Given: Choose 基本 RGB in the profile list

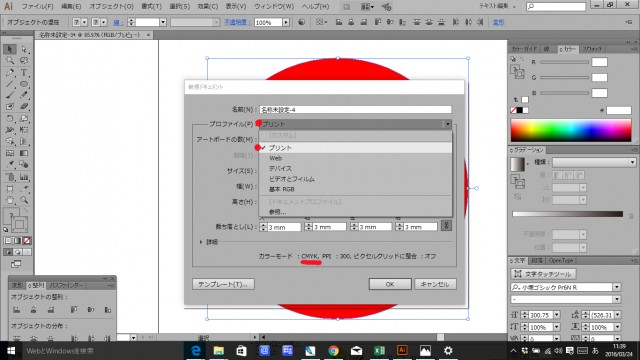Looking at the screenshot, I should click(355, 189).
